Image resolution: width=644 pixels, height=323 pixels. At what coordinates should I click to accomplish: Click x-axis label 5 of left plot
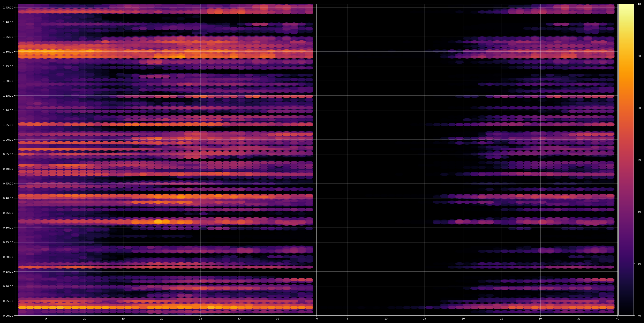click(46, 319)
